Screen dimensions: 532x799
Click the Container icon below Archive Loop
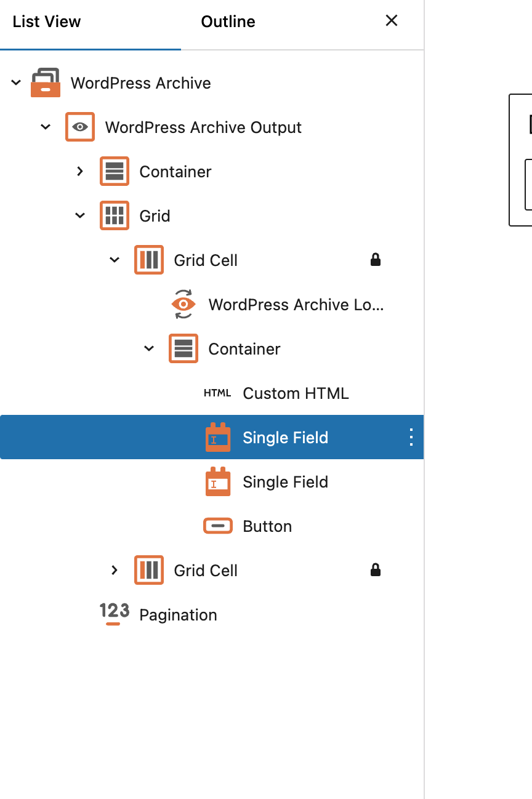(x=183, y=349)
